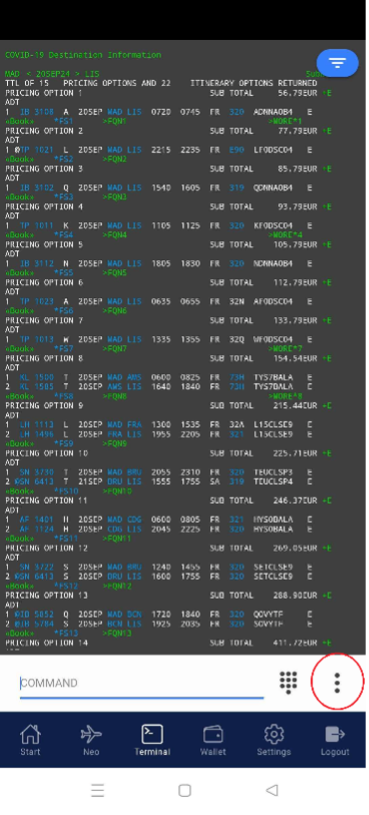The image size is (369, 815).
Task: Tap the Android home button
Action: click(184, 791)
